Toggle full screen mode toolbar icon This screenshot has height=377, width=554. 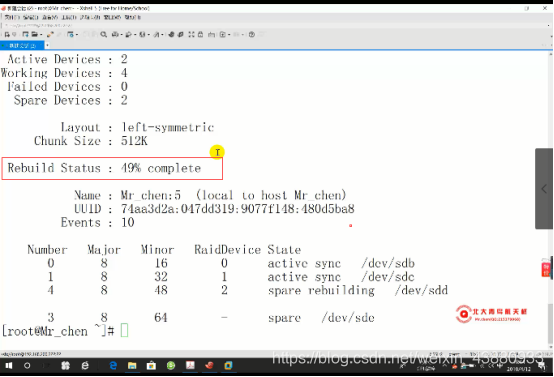(x=191, y=34)
